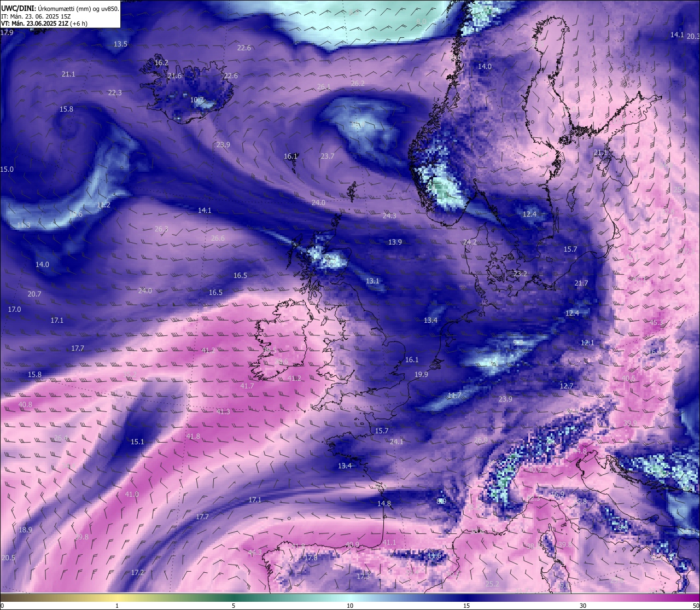Click the 11.3 value label

(24, 225)
